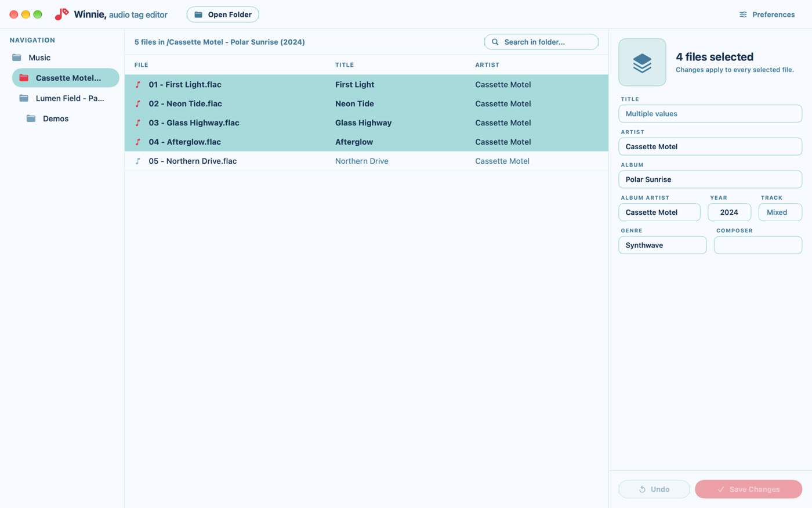Screen dimensions: 812x508
Task: Click the Save Changes button
Action: [x=748, y=489]
